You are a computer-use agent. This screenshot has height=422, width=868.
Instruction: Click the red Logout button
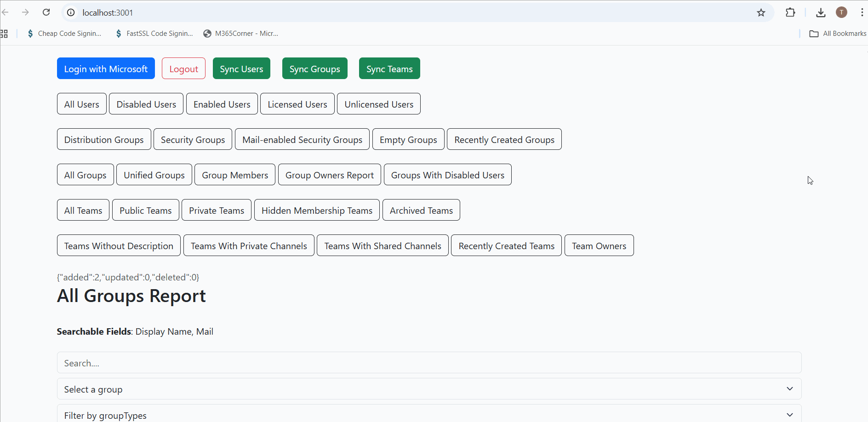tap(183, 68)
